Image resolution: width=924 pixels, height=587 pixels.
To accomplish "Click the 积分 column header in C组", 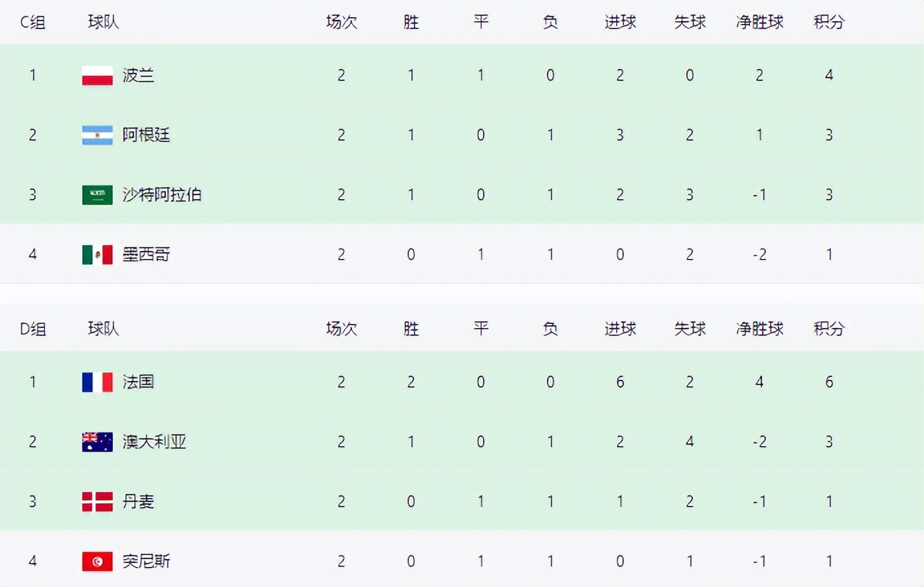I will click(828, 23).
